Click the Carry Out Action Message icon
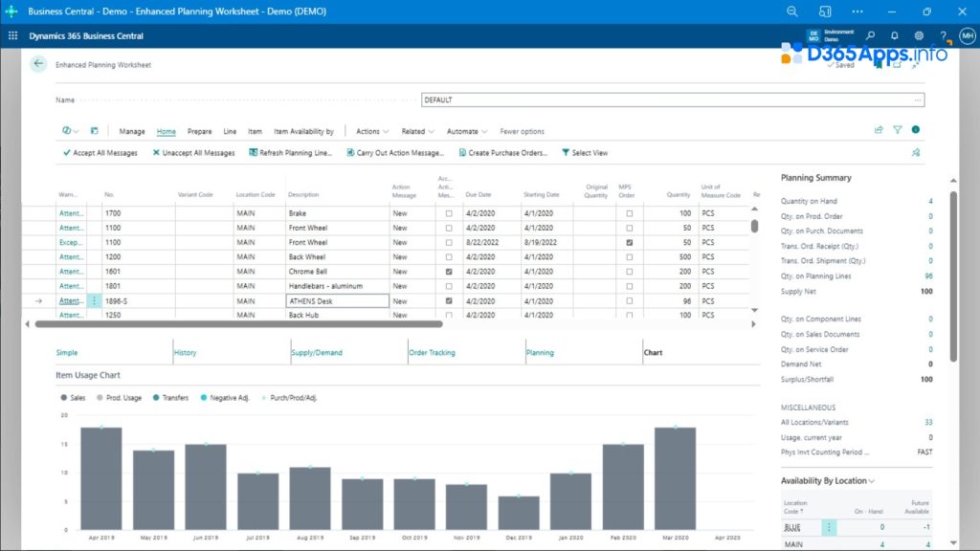This screenshot has width=980, height=551. pos(350,152)
